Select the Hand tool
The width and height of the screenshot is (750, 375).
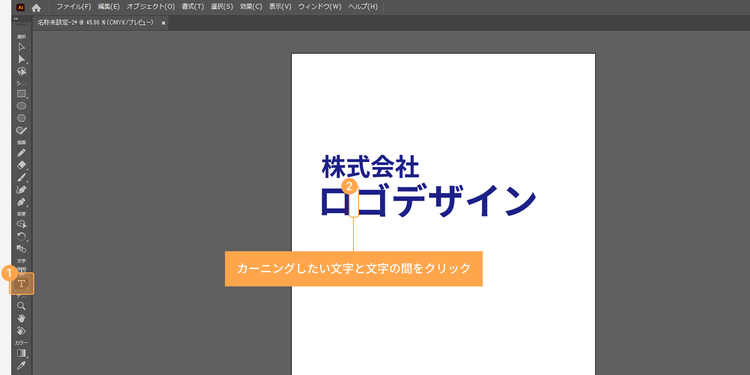click(x=21, y=318)
